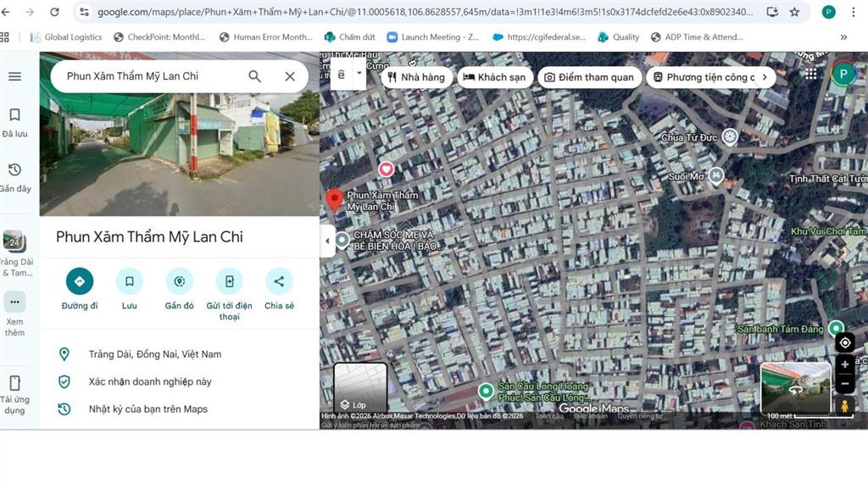Open Nhật ký của bạn trên Maps
This screenshot has height=489, width=868.
click(x=147, y=409)
